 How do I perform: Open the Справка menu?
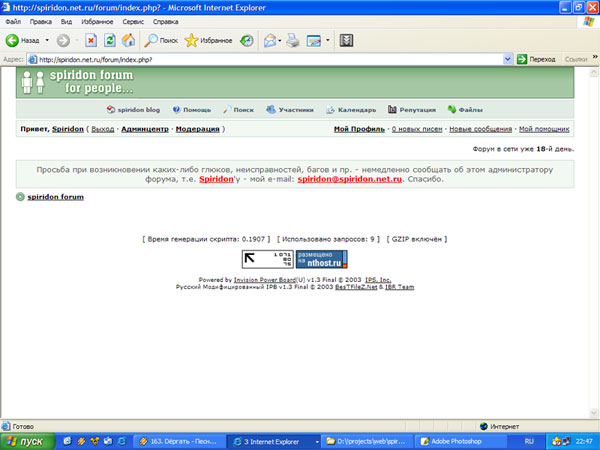(166, 22)
